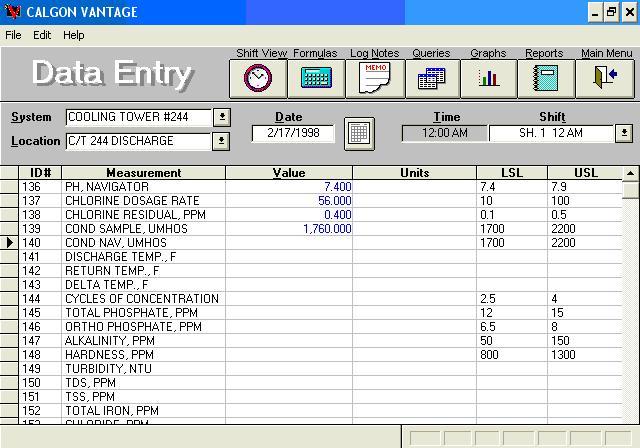Image resolution: width=640 pixels, height=448 pixels.
Task: Open the date calendar picker button
Action: [359, 133]
